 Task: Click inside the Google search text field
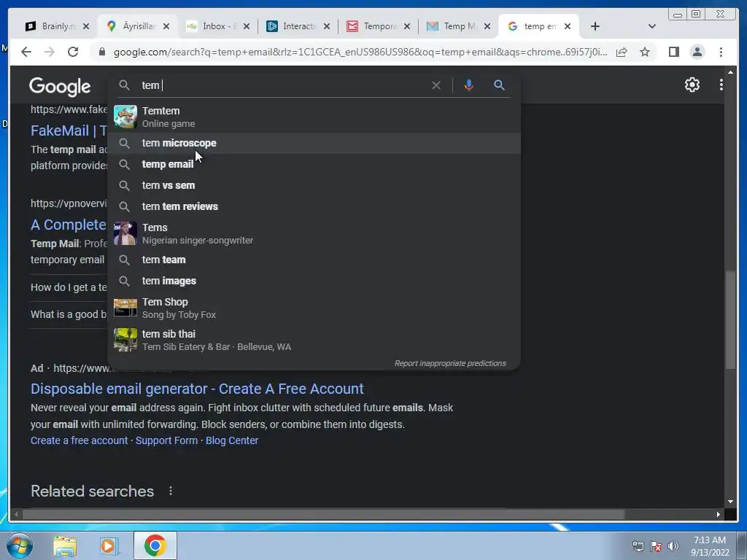coord(284,85)
